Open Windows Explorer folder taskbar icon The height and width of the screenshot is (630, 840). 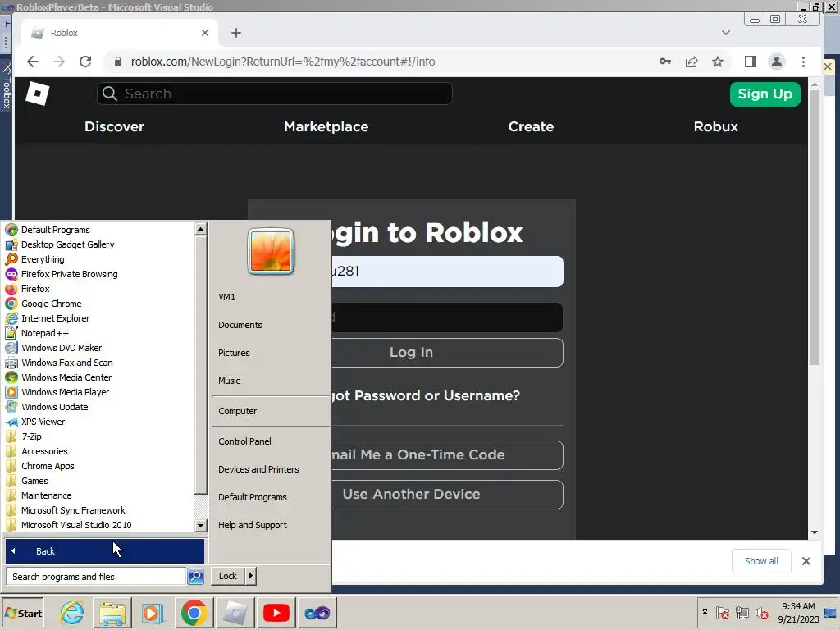(112, 613)
